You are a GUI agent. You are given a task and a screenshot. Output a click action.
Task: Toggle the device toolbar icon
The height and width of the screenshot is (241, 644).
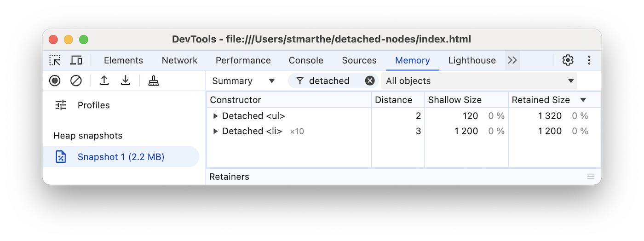(x=76, y=60)
